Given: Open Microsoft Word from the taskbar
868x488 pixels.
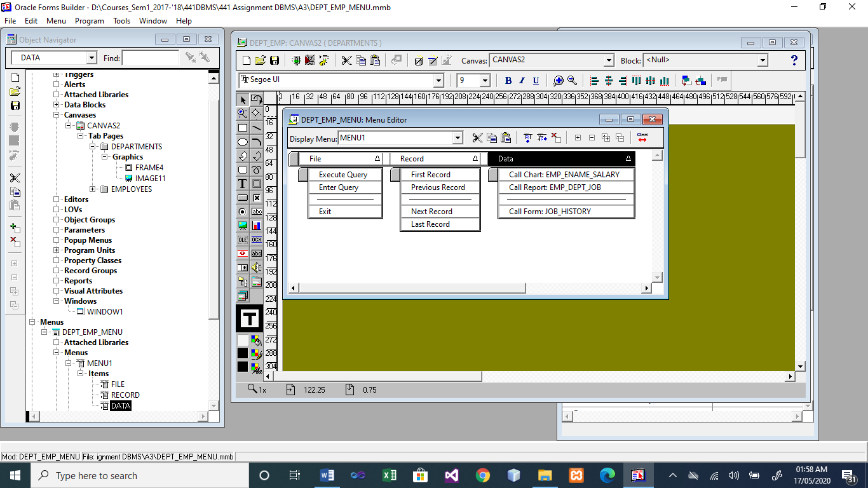Looking at the screenshot, I should point(327,475).
